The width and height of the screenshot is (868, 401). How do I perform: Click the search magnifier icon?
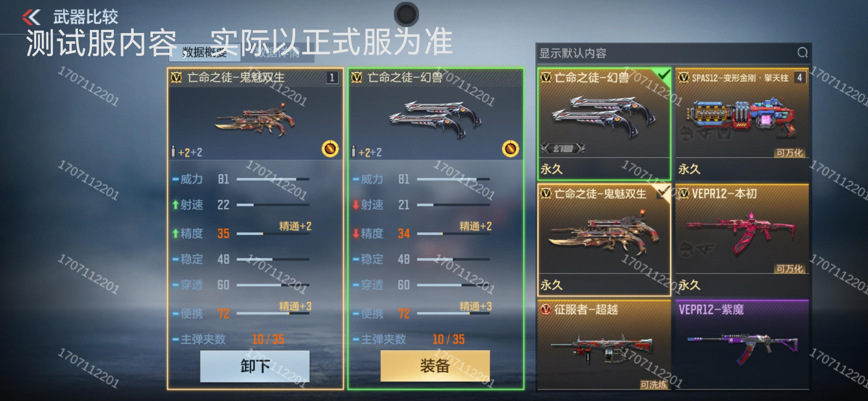tap(802, 52)
